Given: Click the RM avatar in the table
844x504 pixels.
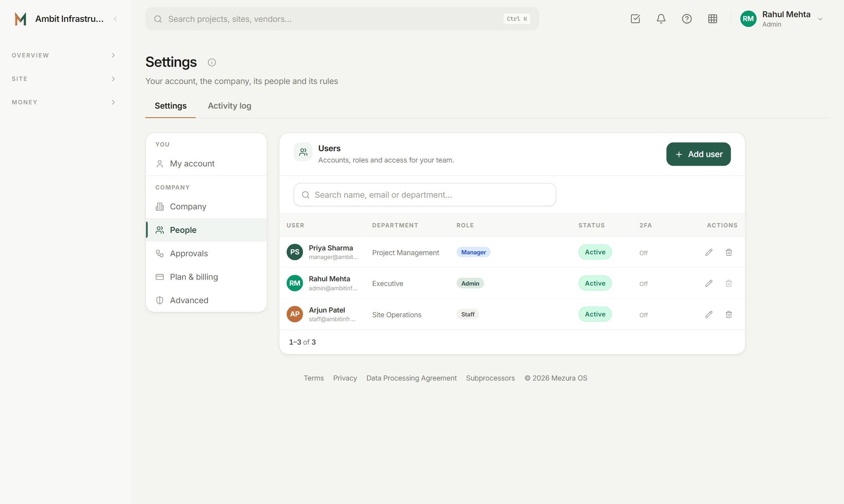Looking at the screenshot, I should click(x=295, y=283).
